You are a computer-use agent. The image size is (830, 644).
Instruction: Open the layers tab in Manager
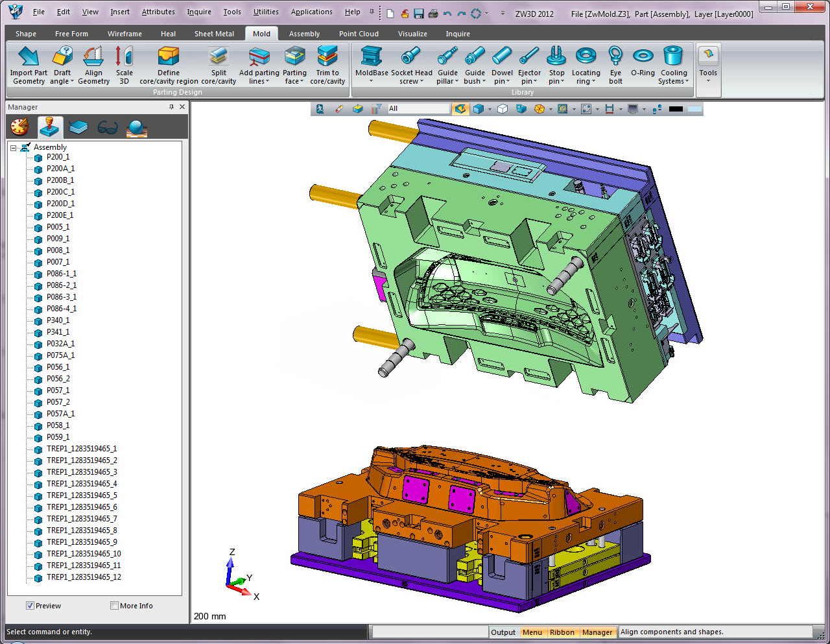(78, 128)
